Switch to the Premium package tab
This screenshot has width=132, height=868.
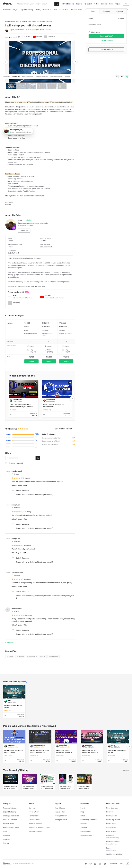pyautogui.click(x=119, y=11)
